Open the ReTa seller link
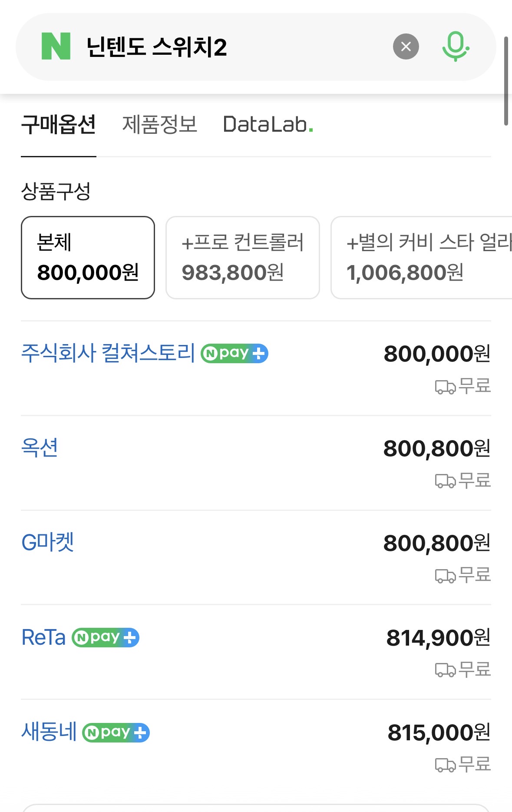The height and width of the screenshot is (812, 512). click(43, 637)
